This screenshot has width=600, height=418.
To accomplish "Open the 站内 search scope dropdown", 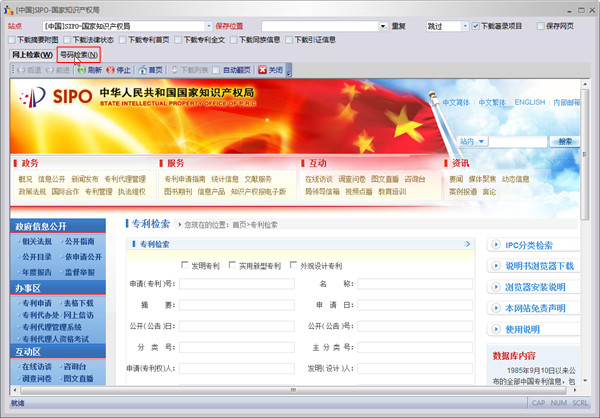I will pos(473,141).
